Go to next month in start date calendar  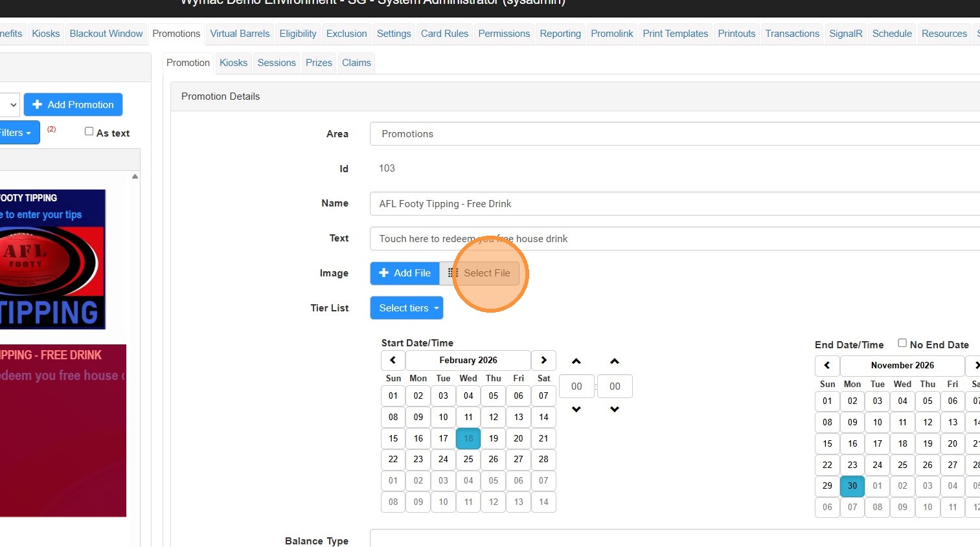click(x=543, y=361)
